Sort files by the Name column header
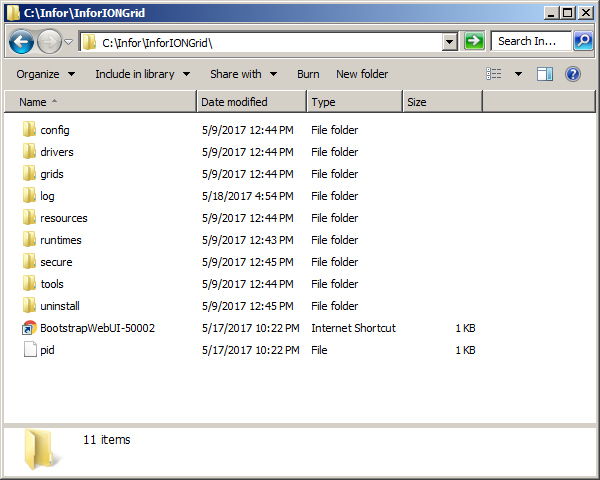 [x=100, y=102]
